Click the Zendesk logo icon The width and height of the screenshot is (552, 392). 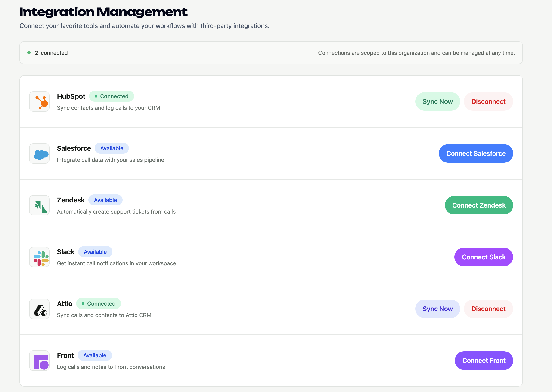[39, 205]
